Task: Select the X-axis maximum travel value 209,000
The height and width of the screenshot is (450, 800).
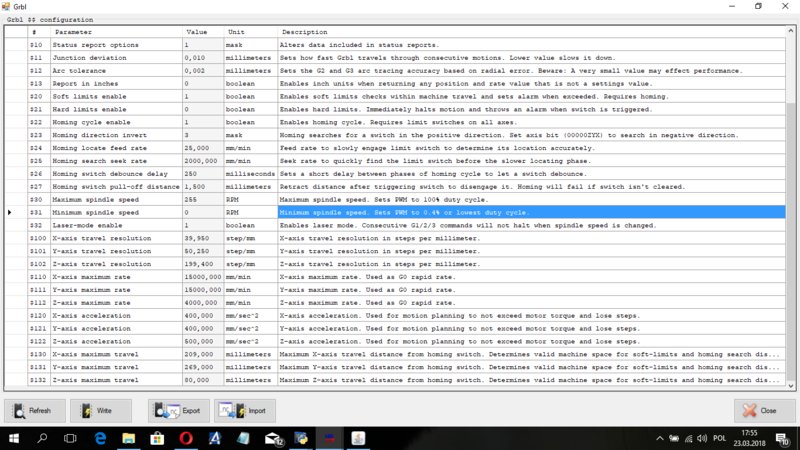Action: [203, 354]
